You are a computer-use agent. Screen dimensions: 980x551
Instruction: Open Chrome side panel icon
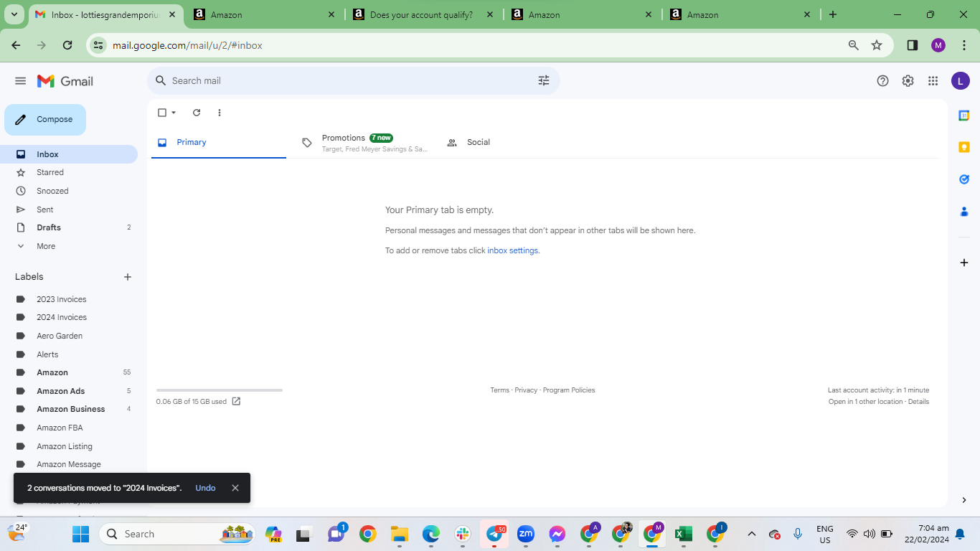click(913, 45)
